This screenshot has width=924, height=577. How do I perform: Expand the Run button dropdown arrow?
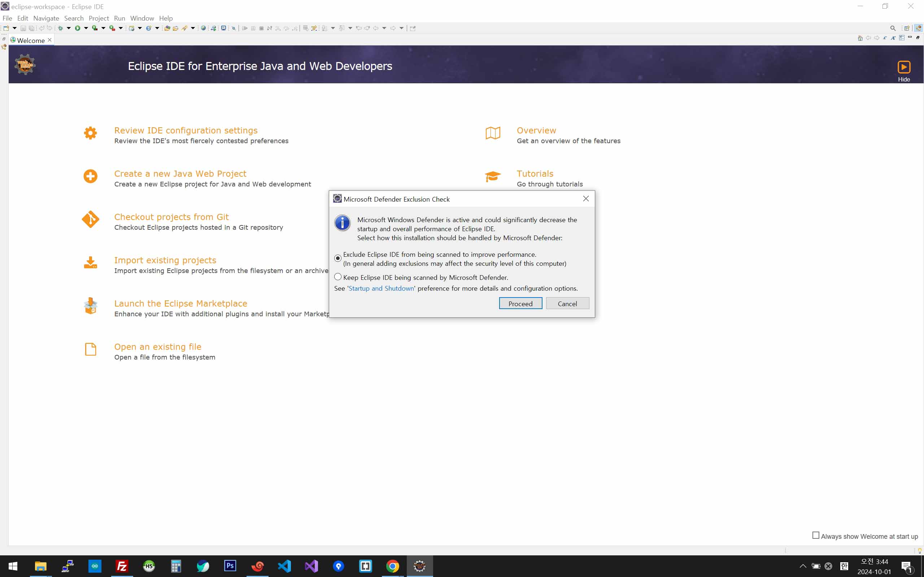(x=86, y=28)
